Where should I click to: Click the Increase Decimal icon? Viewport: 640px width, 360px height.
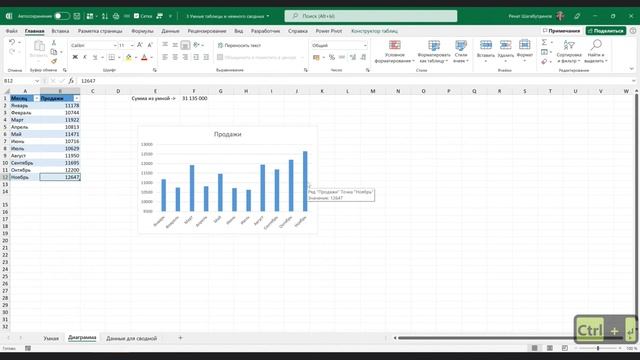point(353,58)
